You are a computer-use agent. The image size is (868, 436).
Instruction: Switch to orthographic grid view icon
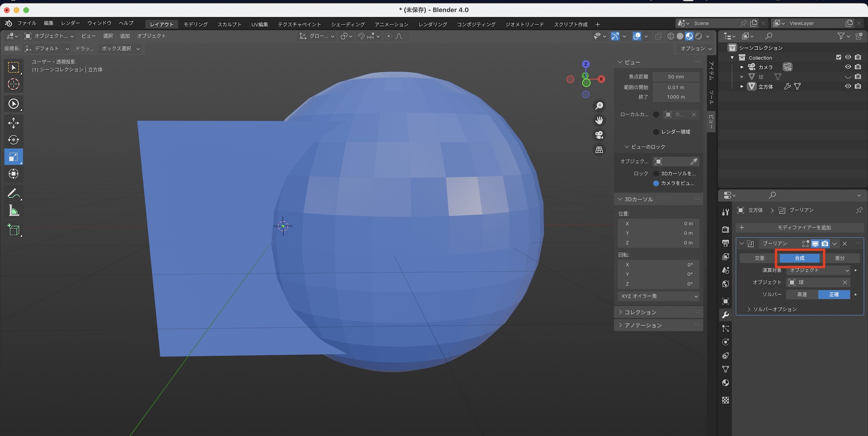[x=599, y=149]
